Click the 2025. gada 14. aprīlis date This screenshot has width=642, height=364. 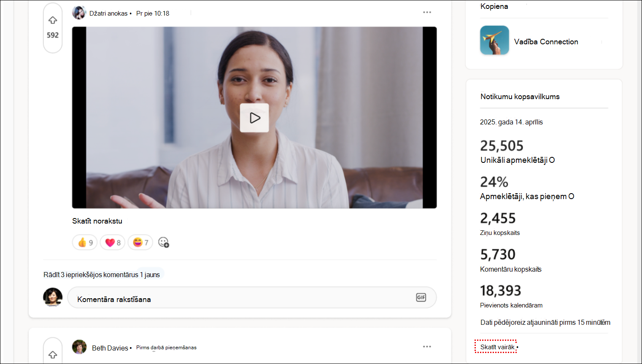point(511,122)
